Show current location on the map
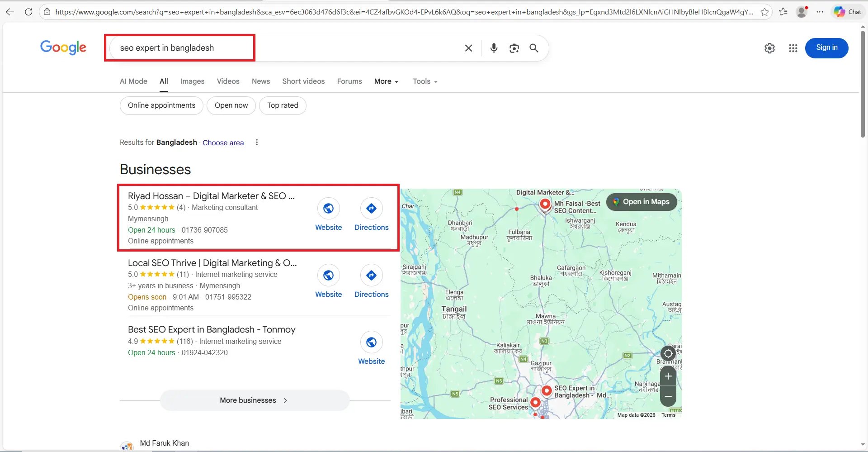 point(668,353)
